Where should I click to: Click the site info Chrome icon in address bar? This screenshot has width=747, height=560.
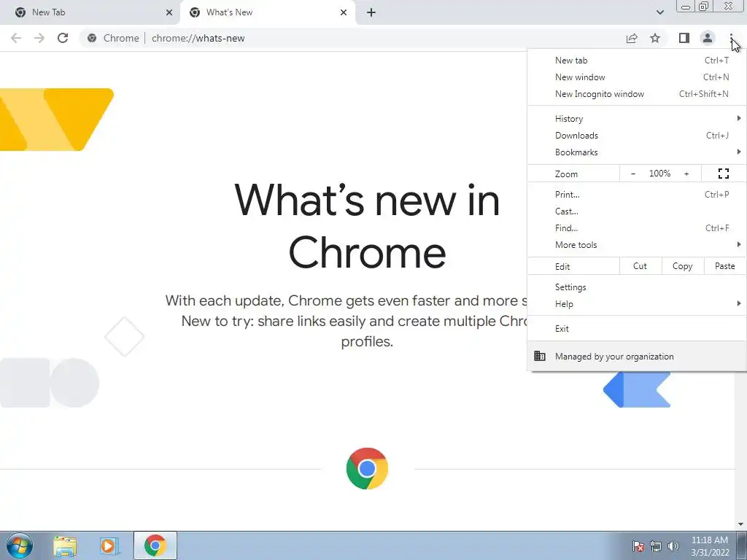(92, 38)
